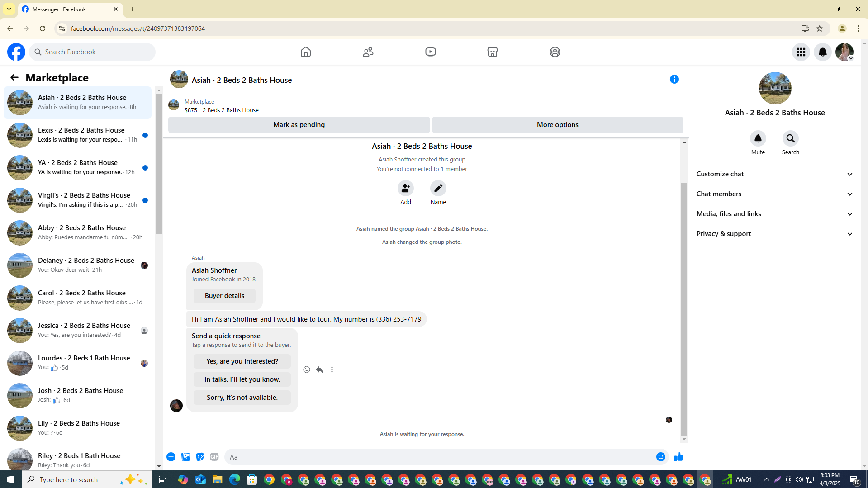Open the Marketplace store icon in top navigation
Screen dimensions: 868x488
tap(493, 52)
